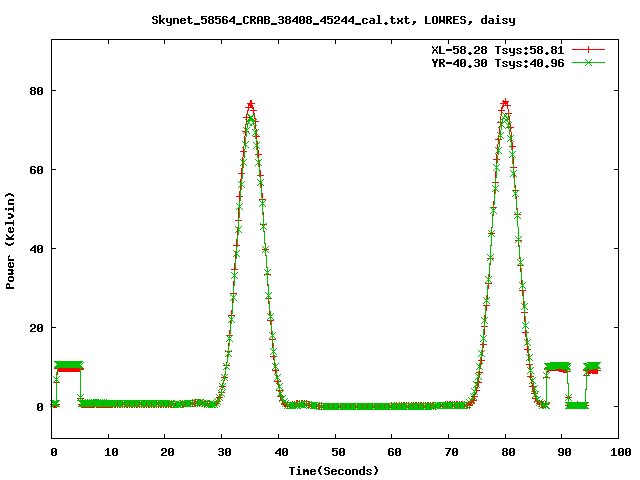Click the x-axis tick label 80

click(508, 452)
